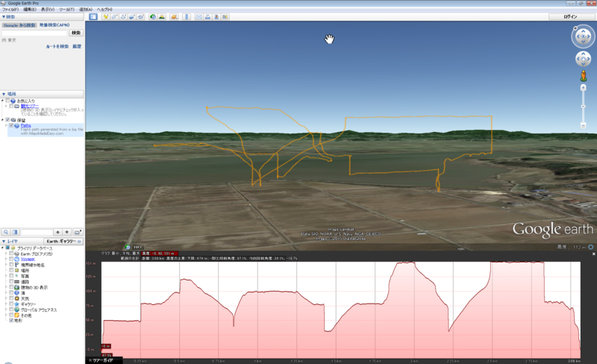Image resolution: width=597 pixels, height=364 pixels.
Task: Add a placemark with the yellow pin icon
Action: 105,16
